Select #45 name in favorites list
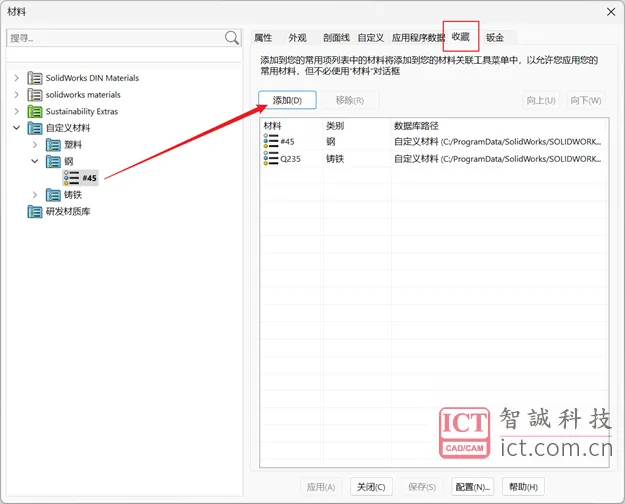This screenshot has width=625, height=504. click(287, 141)
